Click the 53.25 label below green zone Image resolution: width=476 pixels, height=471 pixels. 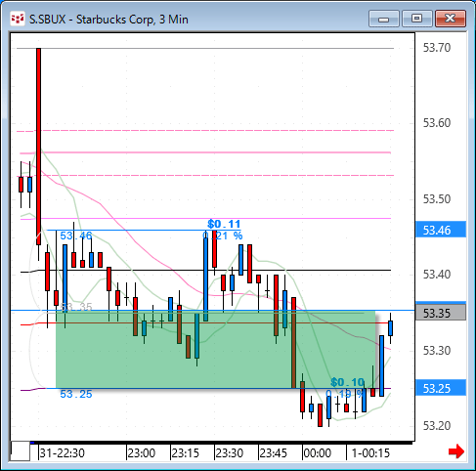tap(76, 394)
